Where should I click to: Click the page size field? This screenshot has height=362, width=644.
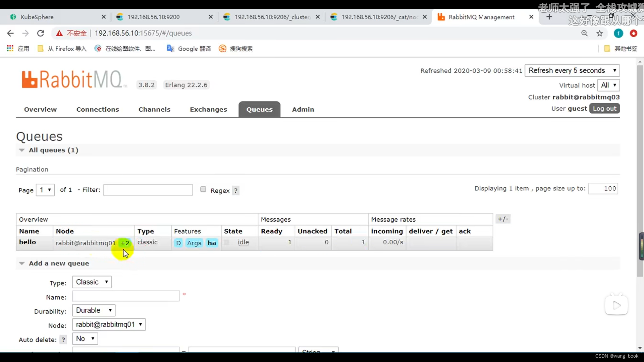pos(603,189)
